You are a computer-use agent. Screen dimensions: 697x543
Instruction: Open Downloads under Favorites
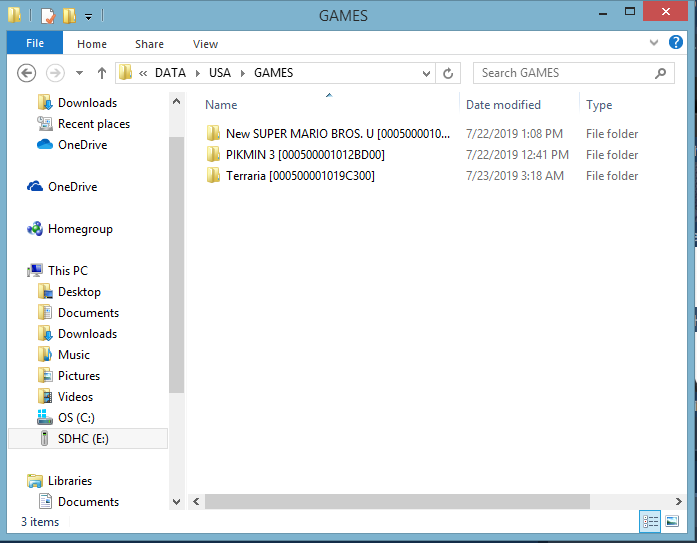(x=88, y=103)
